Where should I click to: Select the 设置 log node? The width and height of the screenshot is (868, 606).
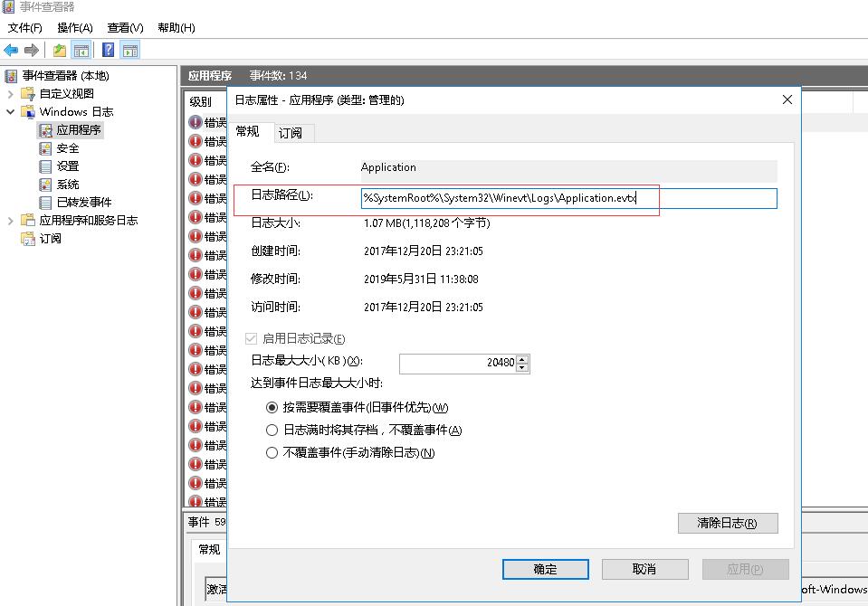pos(68,166)
